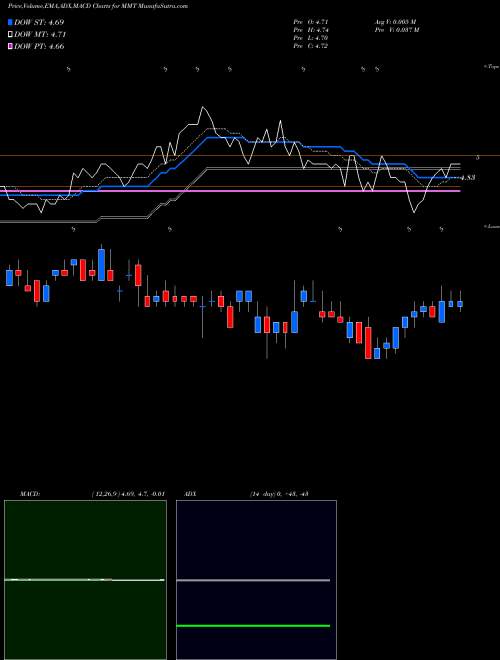Click the ADX (14 day) parameter values
The width and height of the screenshot is (500, 660).
278,494
